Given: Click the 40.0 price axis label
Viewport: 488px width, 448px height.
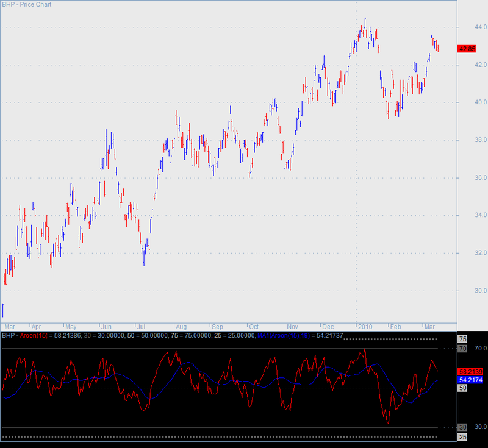Looking at the screenshot, I should pos(481,102).
